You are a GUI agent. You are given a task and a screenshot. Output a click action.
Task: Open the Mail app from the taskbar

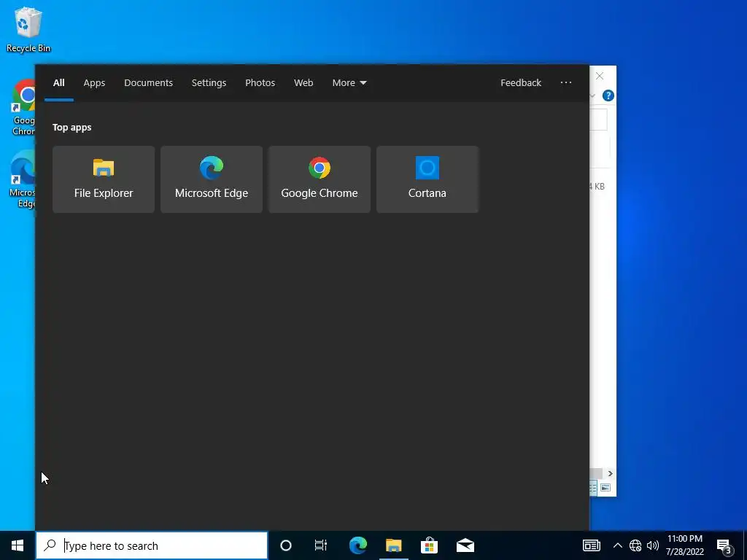tap(465, 545)
